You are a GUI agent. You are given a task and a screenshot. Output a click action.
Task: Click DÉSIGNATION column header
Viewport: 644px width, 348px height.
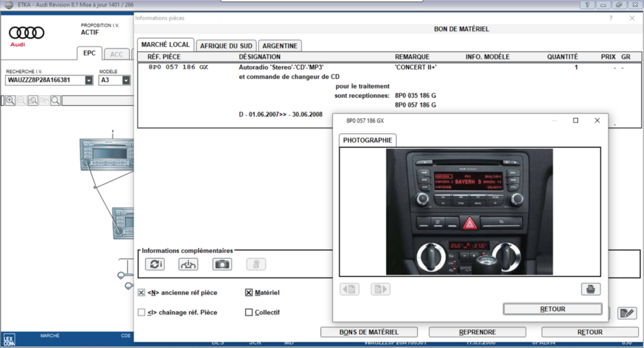point(260,57)
